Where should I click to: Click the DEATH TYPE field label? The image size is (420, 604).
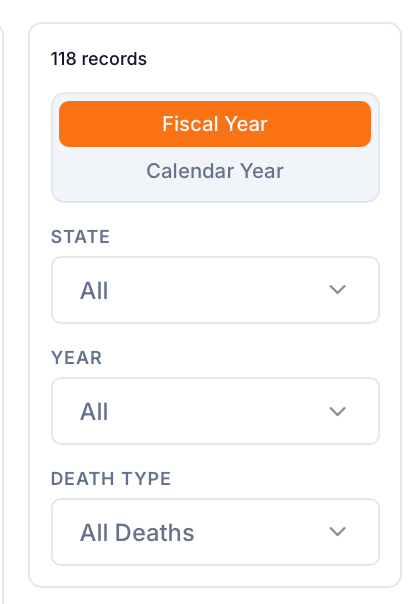111,479
